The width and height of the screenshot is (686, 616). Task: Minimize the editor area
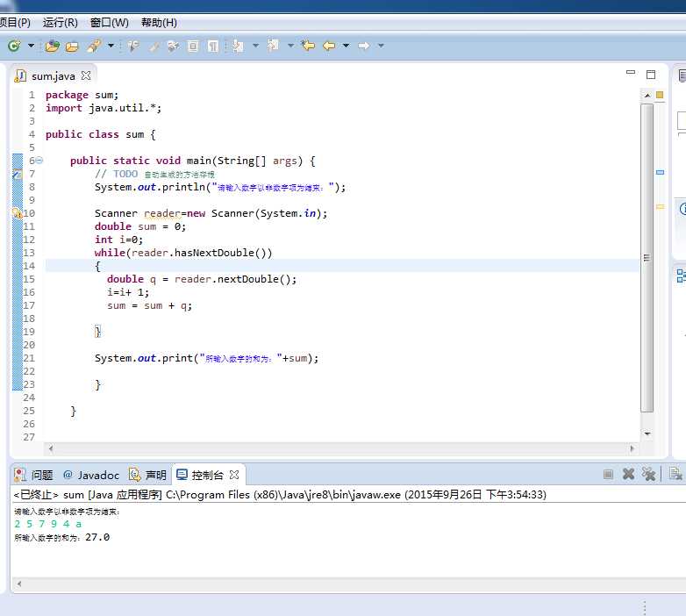[631, 72]
